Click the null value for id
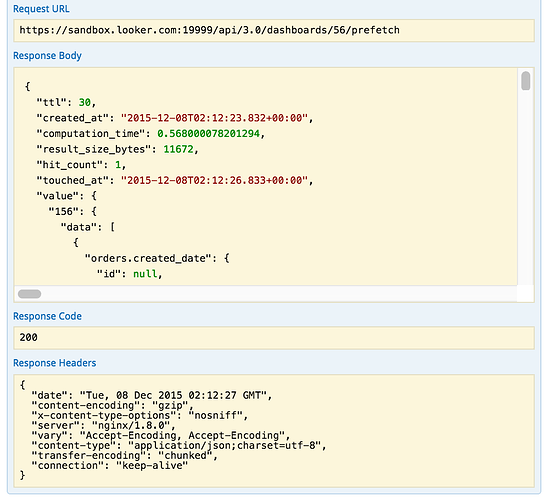Image resolution: width=546 pixels, height=500 pixels. point(145,274)
